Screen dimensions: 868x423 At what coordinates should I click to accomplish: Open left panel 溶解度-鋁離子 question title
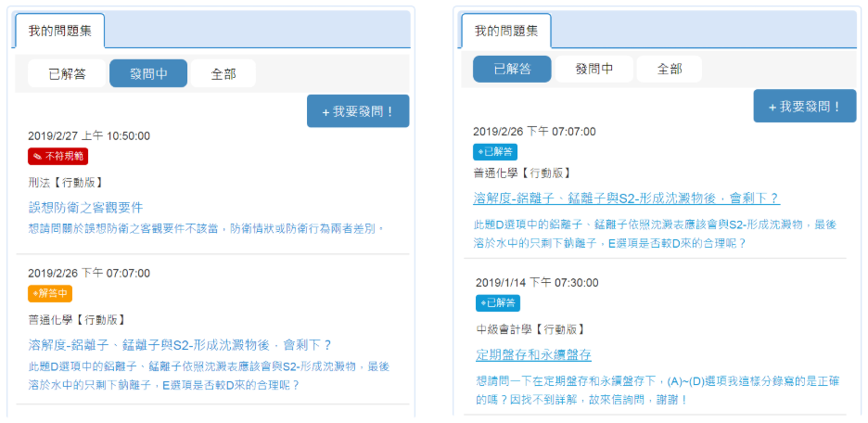coord(179,345)
